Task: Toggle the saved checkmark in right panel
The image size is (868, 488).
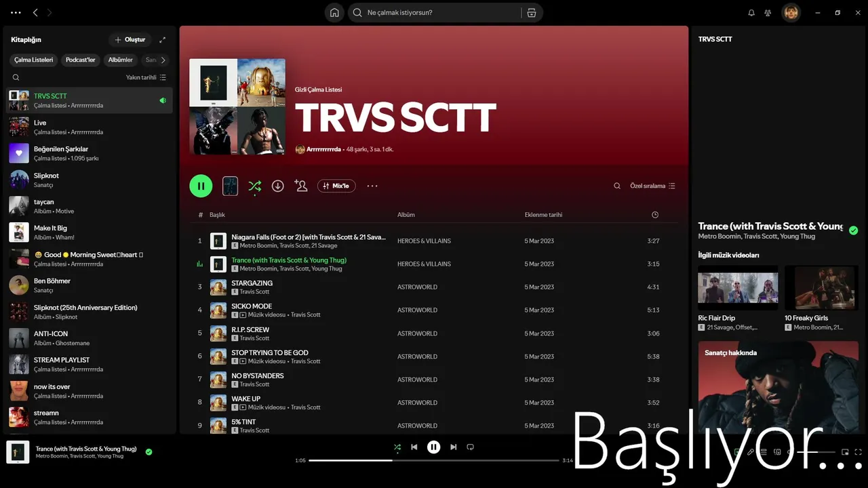Action: point(853,230)
